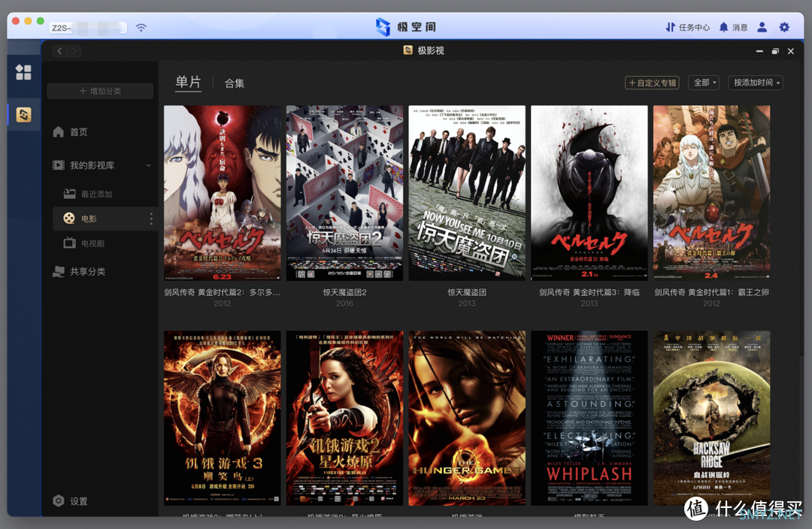The height and width of the screenshot is (529, 812).
Task: Open 最近添加 recently added
Action: click(x=87, y=194)
